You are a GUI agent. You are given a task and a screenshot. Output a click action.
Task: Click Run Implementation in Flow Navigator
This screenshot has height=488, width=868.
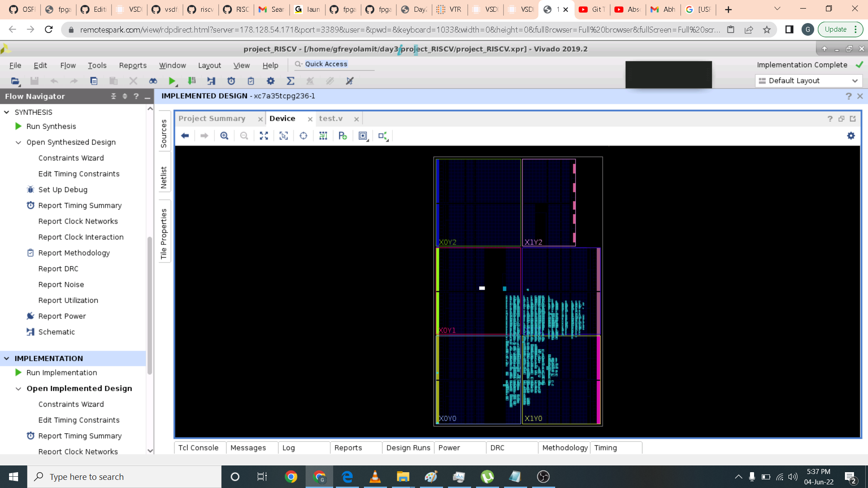tap(61, 373)
